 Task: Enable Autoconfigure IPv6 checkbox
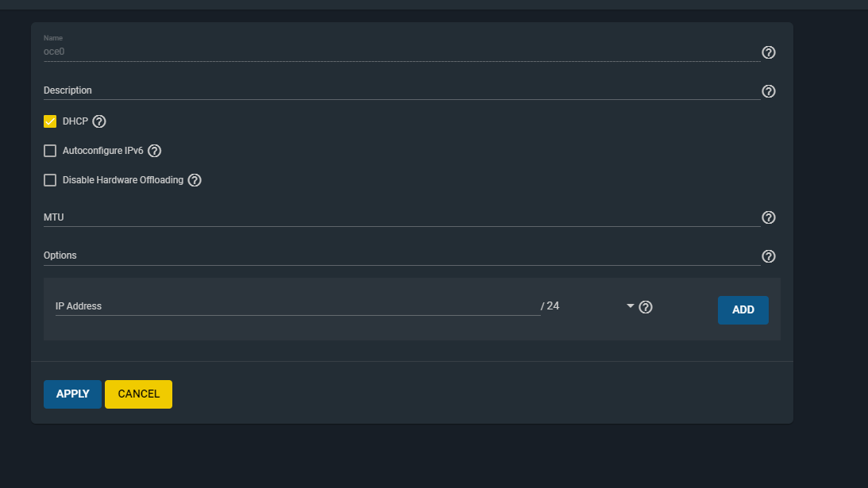pyautogui.click(x=50, y=151)
